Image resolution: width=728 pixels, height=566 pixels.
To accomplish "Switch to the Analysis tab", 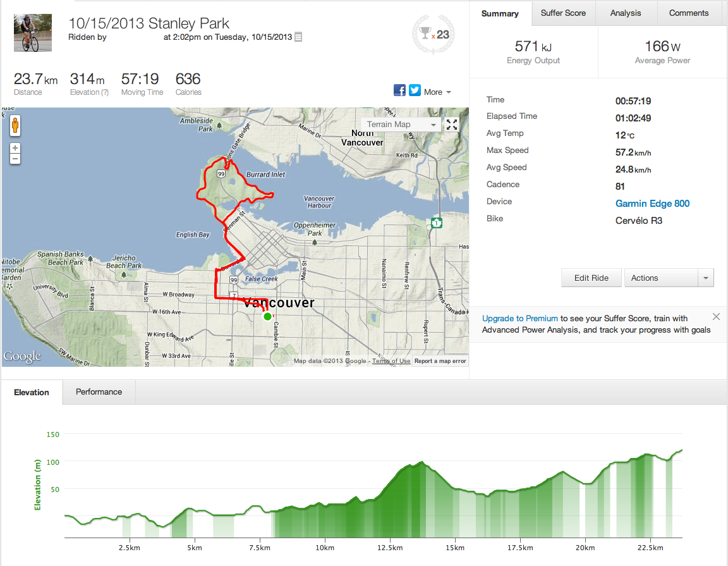I will coord(626,13).
